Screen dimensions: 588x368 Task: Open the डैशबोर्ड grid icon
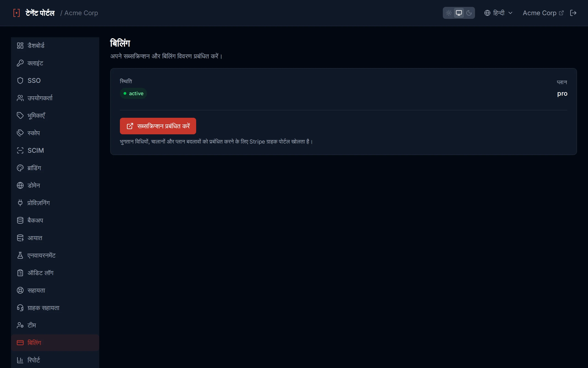[20, 46]
